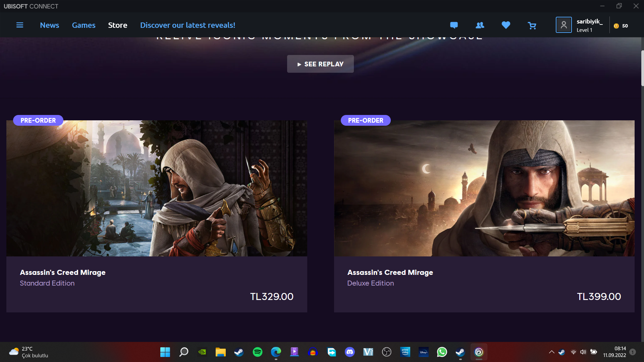The image size is (644, 362).
Task: Open Spotify from the taskbar
Action: 258,352
